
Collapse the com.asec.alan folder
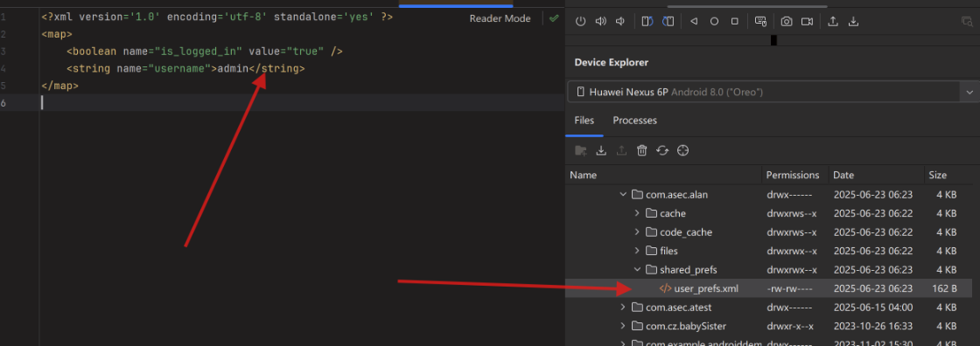coord(623,194)
